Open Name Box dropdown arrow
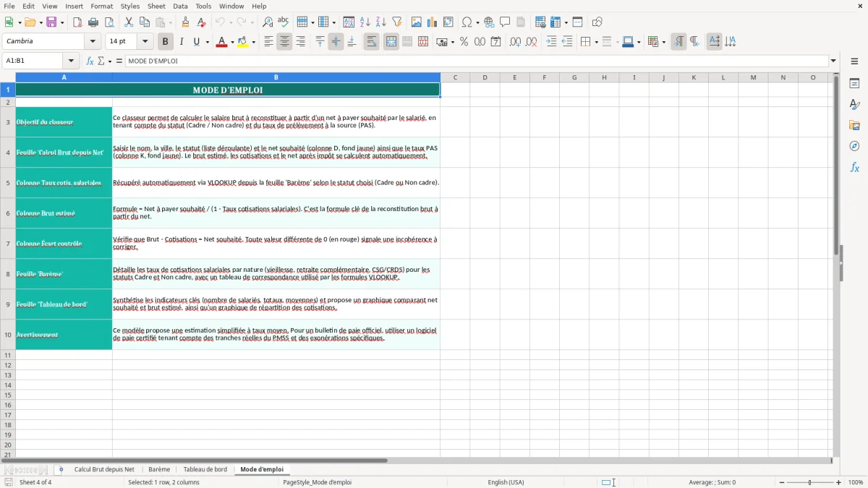The height and width of the screenshot is (488, 868). point(72,61)
